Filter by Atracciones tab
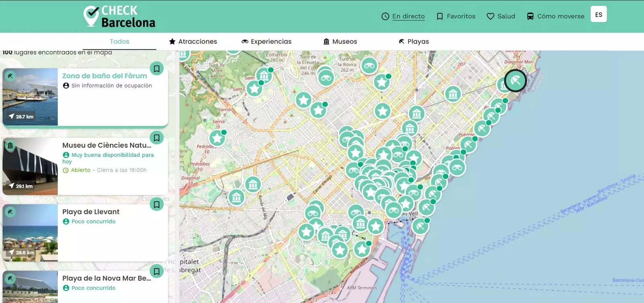This screenshot has width=644, height=303. click(193, 41)
